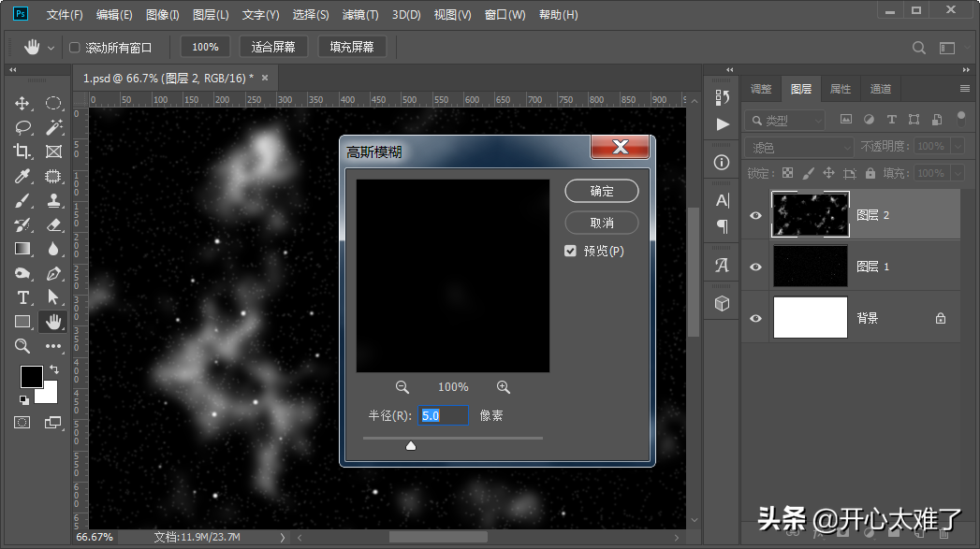
Task: Click zoom-in magnifier in Gaussian Blur dialog
Action: [504, 387]
